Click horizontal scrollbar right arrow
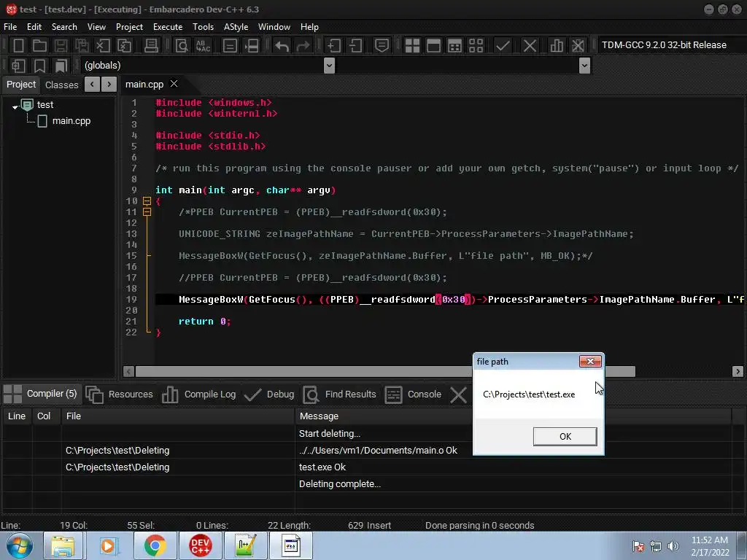 tap(738, 371)
